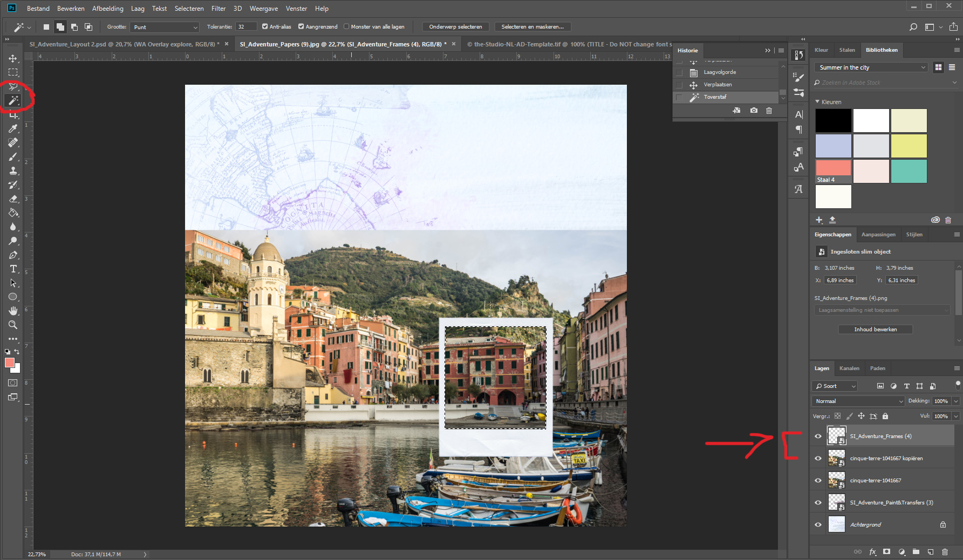Click the Onderwerp selecteren button

click(x=455, y=27)
